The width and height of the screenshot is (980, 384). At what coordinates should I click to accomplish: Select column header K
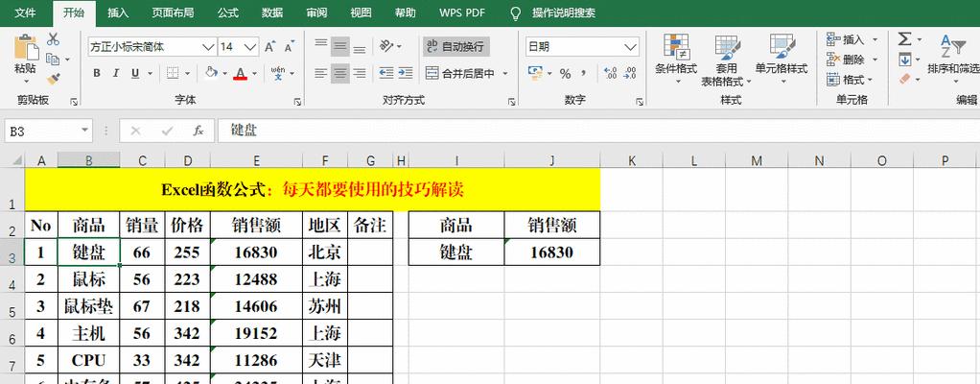pos(631,160)
